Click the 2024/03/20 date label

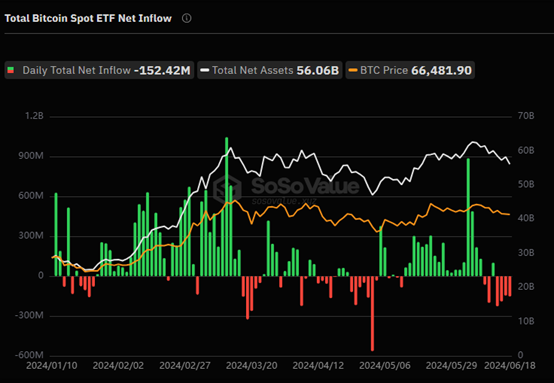252,365
